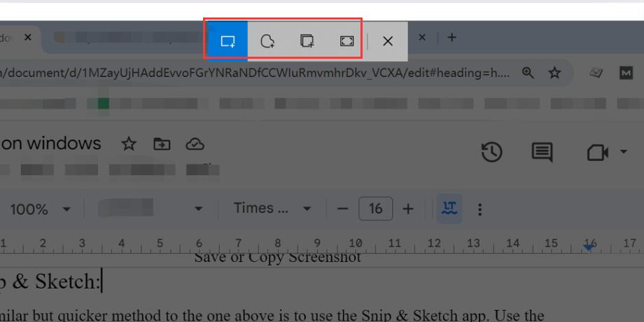Increase the font size with plus
Image resolution: width=644 pixels, height=322 pixels.
(x=408, y=209)
